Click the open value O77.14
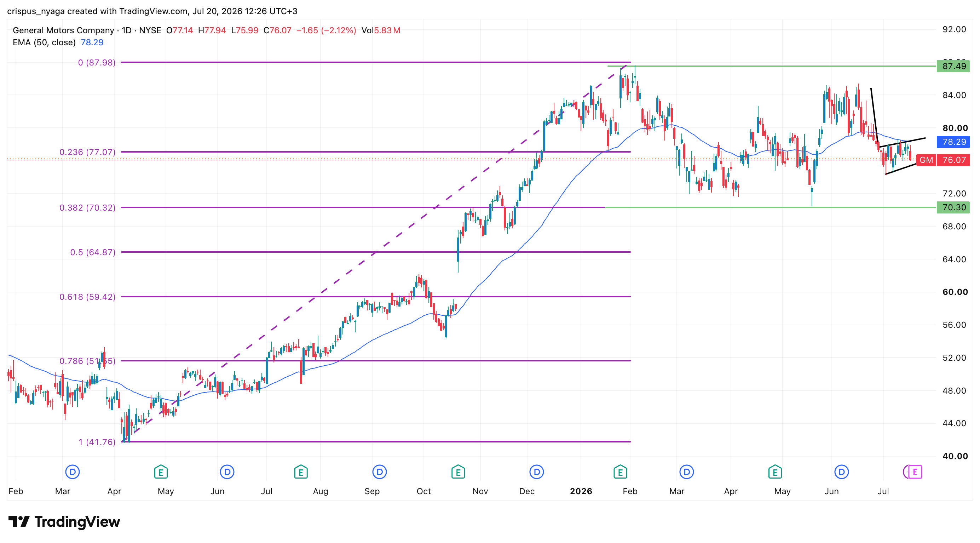980x543 pixels. point(180,30)
